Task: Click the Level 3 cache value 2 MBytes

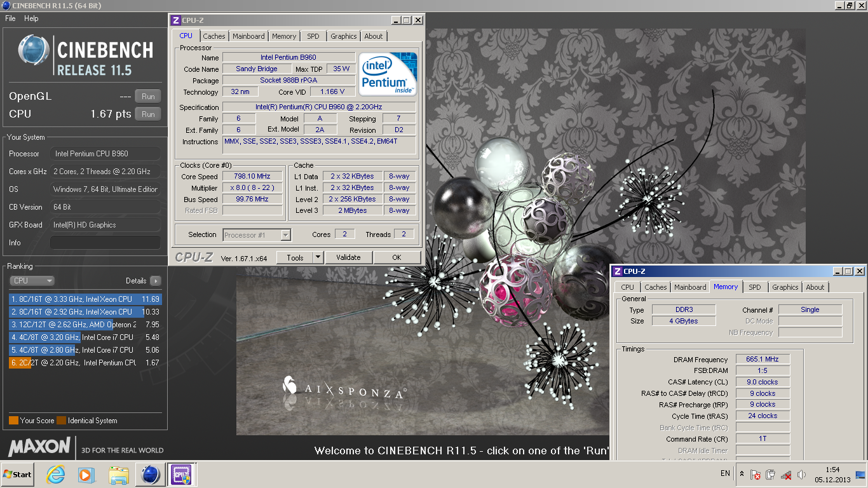Action: [352, 211]
